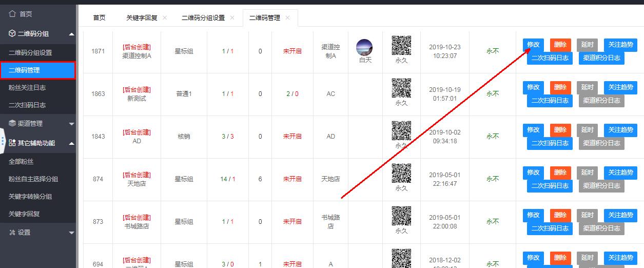Switch to the 关键字回复 tab

142,17
